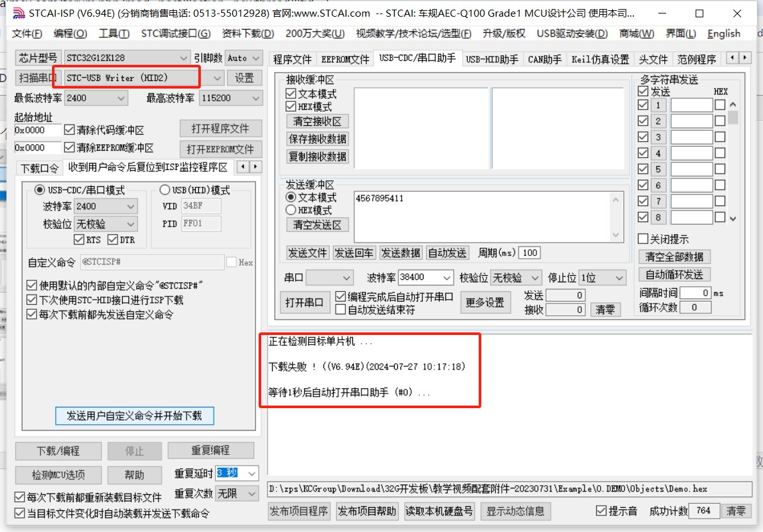Open the 编程(O) menu
Image resolution: width=763 pixels, height=532 pixels.
70,33
